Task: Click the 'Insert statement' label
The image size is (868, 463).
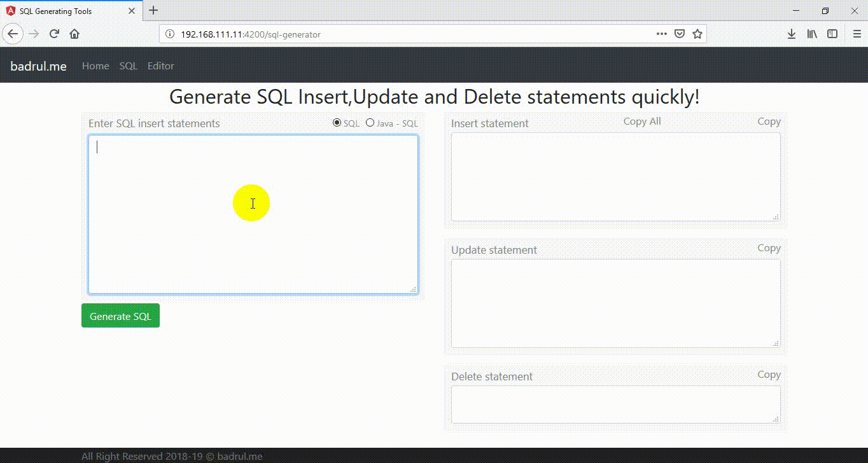Action: click(x=490, y=123)
